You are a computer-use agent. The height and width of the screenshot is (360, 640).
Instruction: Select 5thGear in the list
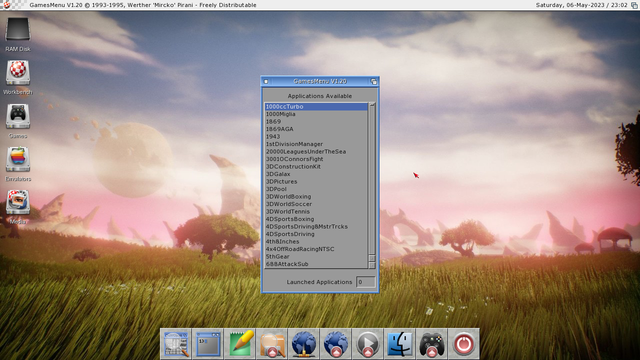[316, 256]
